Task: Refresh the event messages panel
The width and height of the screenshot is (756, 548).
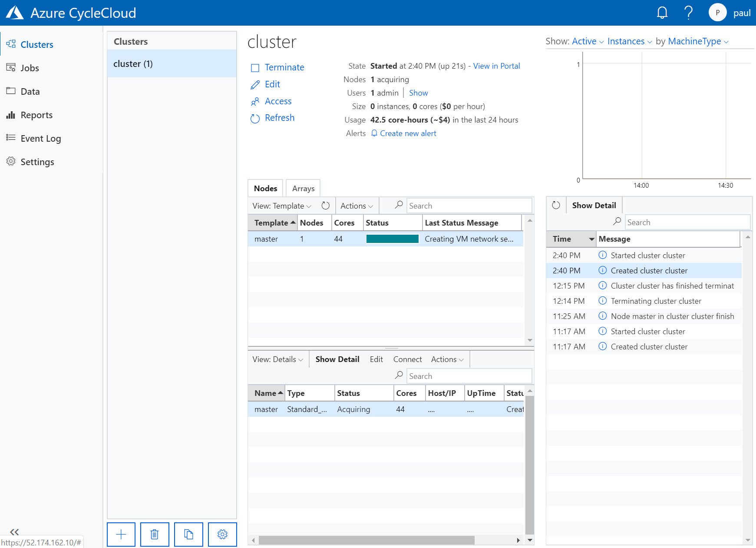Action: [556, 205]
